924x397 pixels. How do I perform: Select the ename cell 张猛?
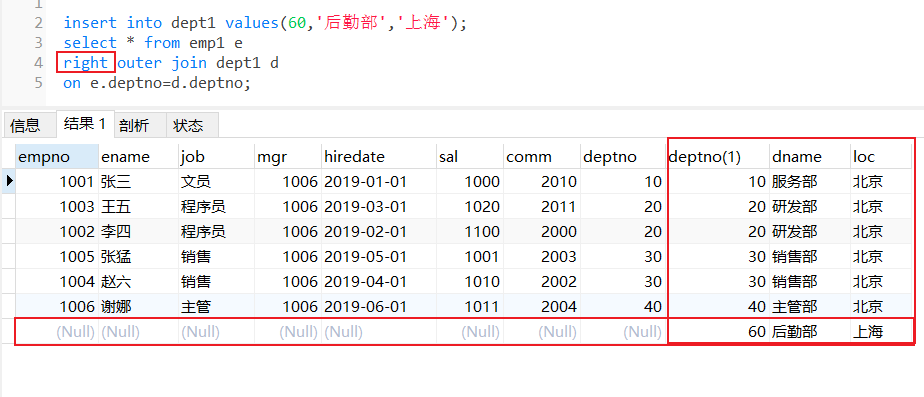pyautogui.click(x=138, y=256)
